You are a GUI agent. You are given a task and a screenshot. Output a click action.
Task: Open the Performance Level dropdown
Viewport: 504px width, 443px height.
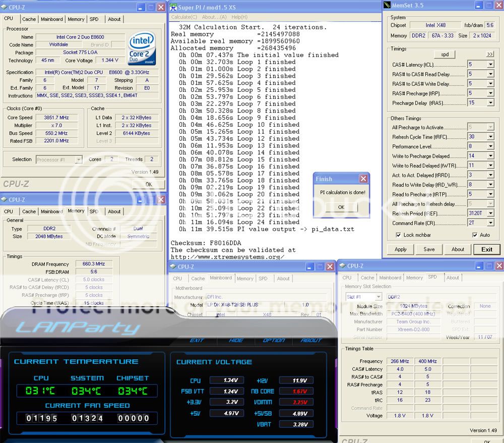pos(490,146)
